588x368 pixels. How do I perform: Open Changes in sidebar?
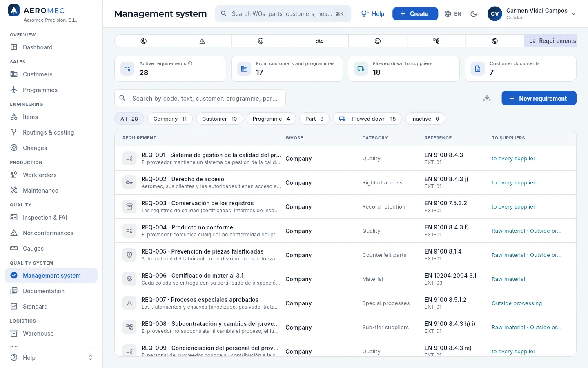pos(51,148)
